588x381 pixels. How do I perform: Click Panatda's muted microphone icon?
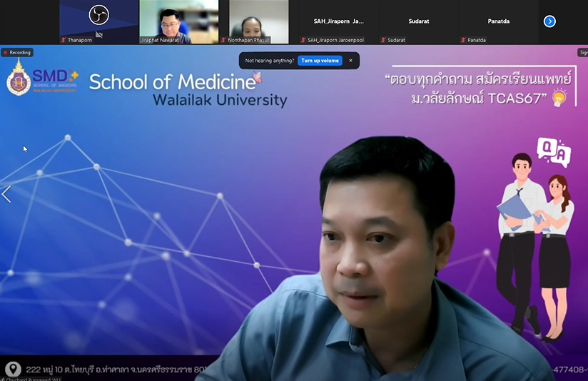462,40
